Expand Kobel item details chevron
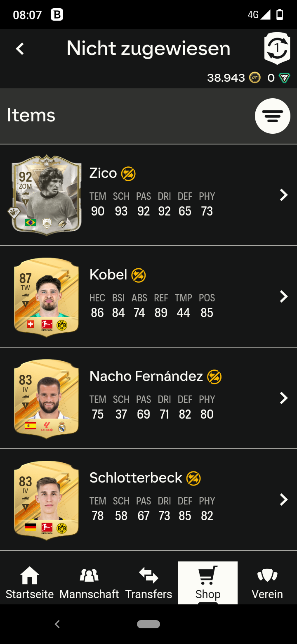Screen dimensions: 297x644 click(x=283, y=296)
